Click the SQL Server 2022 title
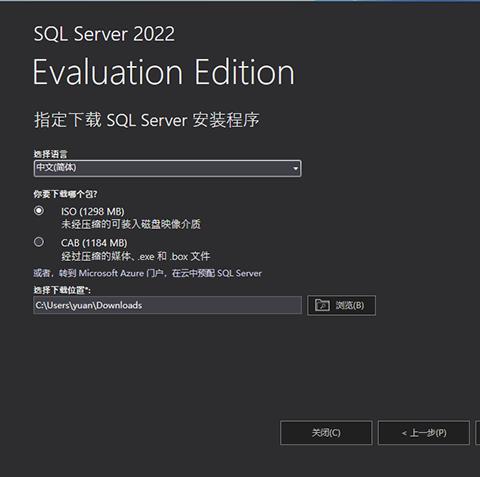 click(104, 34)
